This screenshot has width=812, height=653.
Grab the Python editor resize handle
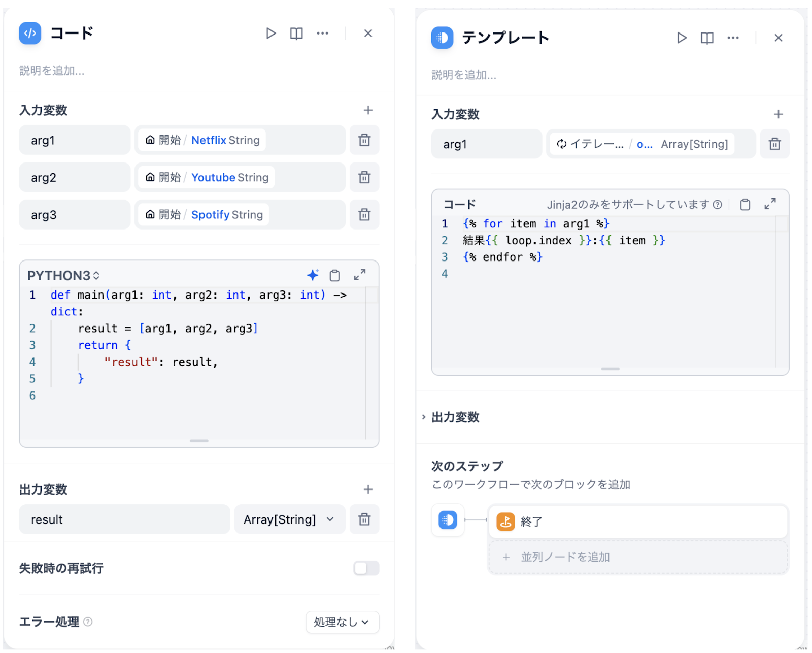coord(199,441)
